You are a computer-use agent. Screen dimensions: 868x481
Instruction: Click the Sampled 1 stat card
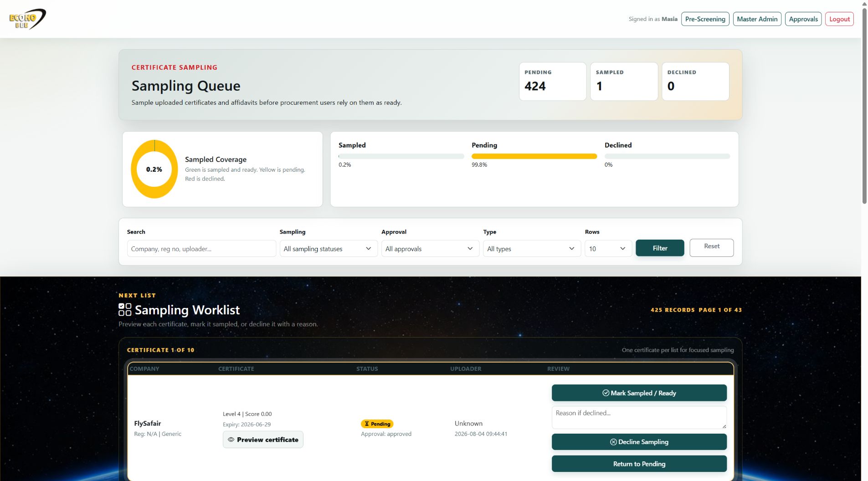pos(624,82)
